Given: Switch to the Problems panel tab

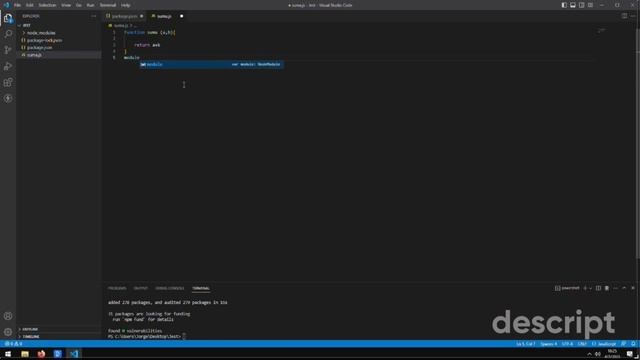Looking at the screenshot, I should click(117, 288).
